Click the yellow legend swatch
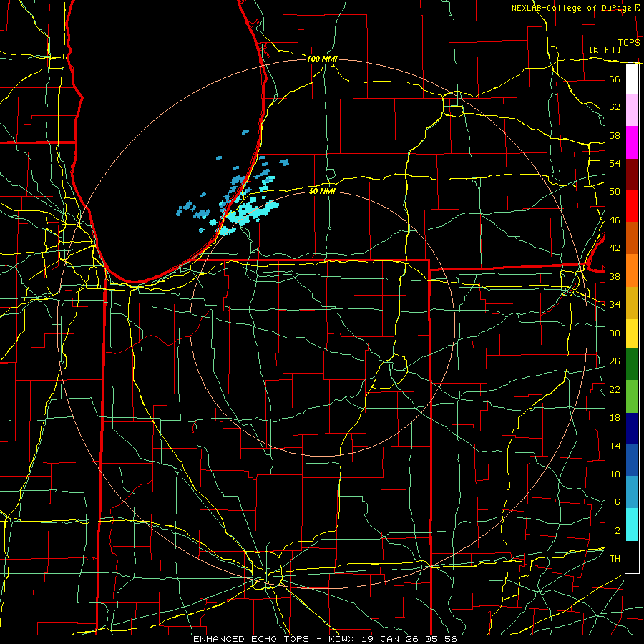 coord(632,333)
